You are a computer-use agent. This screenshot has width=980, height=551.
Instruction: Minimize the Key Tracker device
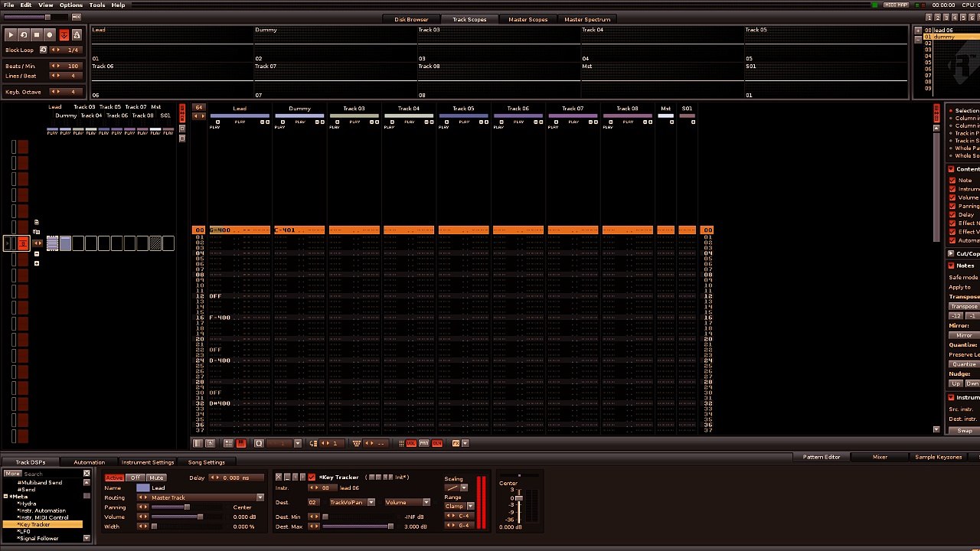pyautogui.click(x=287, y=478)
